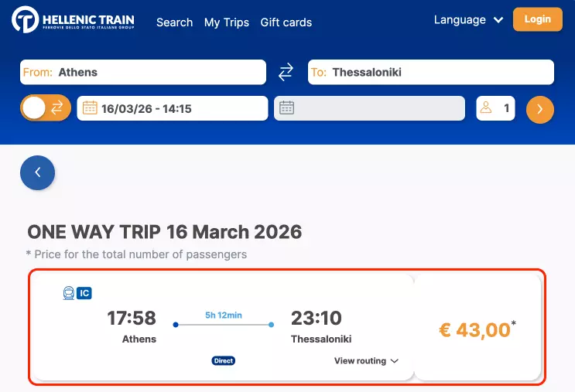Viewport: 575px width, 392px height.
Task: Edit the To: Thessaloniki field
Action: pos(430,72)
